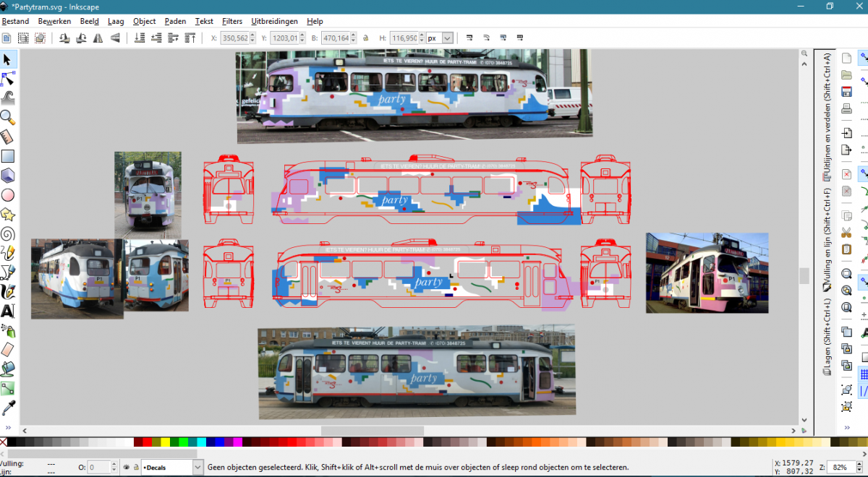
Task: Open Lagen docked layers panel
Action: pos(826,338)
